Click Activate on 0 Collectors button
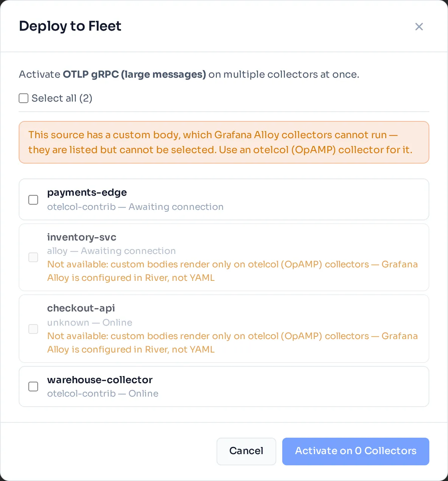This screenshot has height=481, width=448. pyautogui.click(x=356, y=451)
